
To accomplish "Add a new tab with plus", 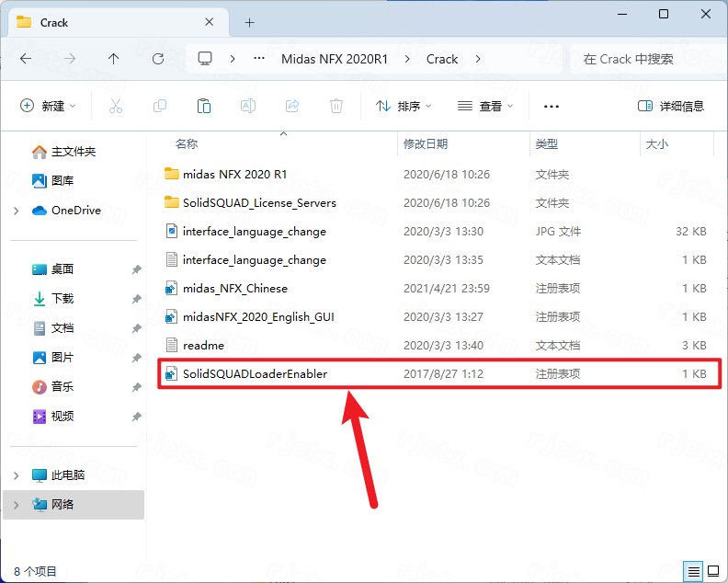I will [249, 22].
